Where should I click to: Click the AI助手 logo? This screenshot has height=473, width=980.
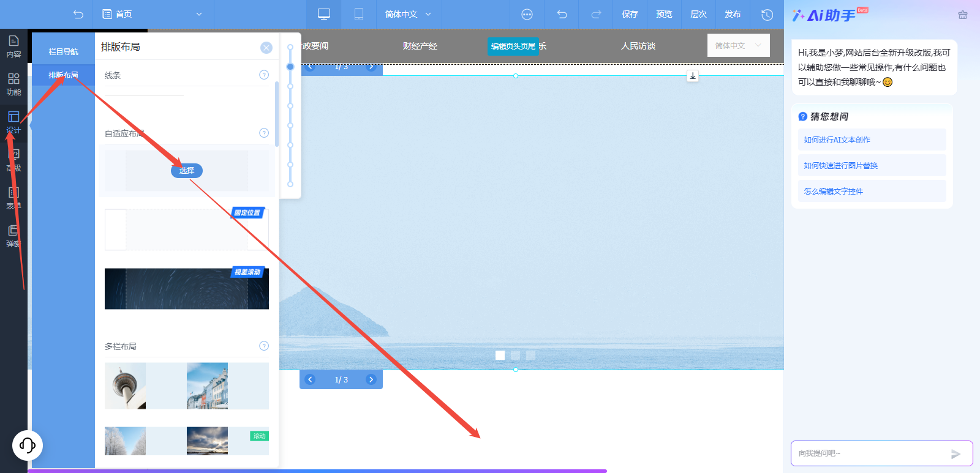click(830, 15)
